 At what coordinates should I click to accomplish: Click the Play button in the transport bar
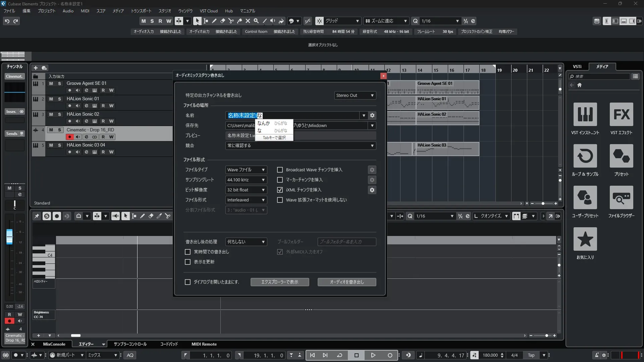tap(373, 355)
